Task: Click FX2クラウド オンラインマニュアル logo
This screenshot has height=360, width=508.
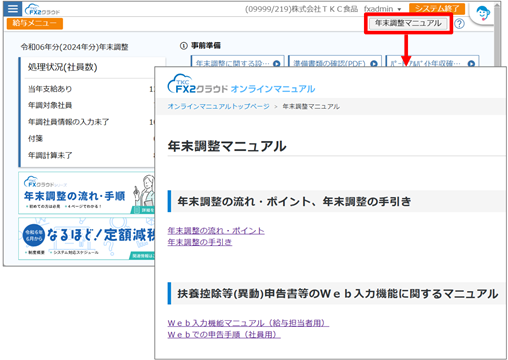Action: [241, 84]
